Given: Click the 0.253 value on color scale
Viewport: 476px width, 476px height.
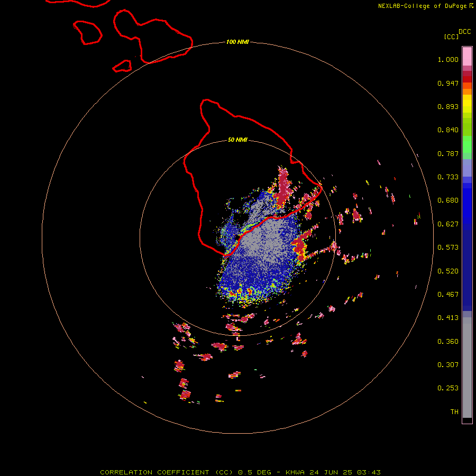Looking at the screenshot, I should (x=448, y=388).
